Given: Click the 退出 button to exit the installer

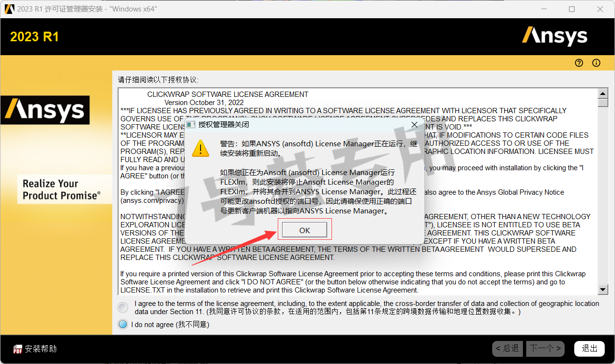Looking at the screenshot, I should 590,349.
